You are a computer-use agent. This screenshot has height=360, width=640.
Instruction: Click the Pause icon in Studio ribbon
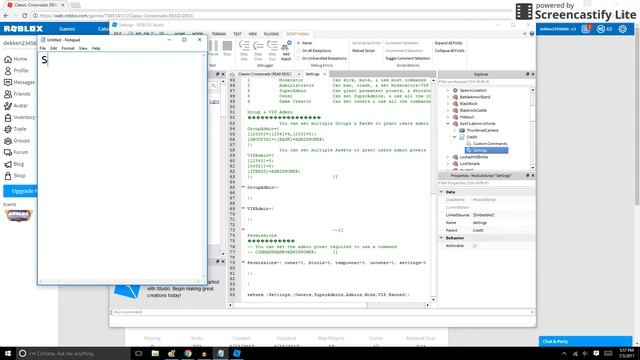[213, 48]
